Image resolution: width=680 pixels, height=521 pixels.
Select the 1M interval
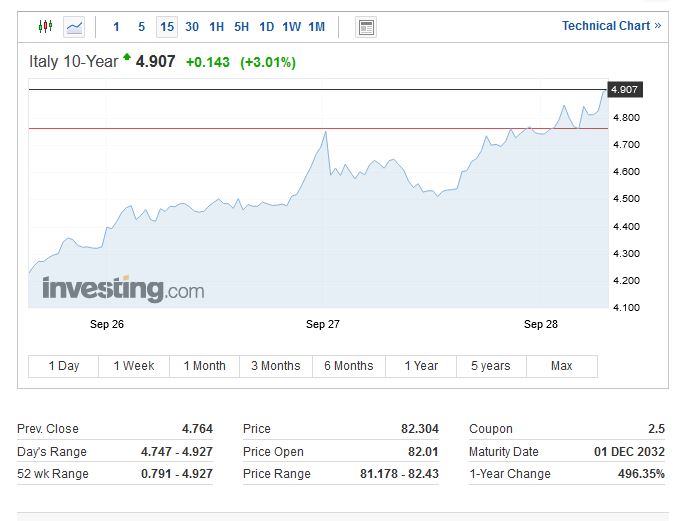click(316, 27)
